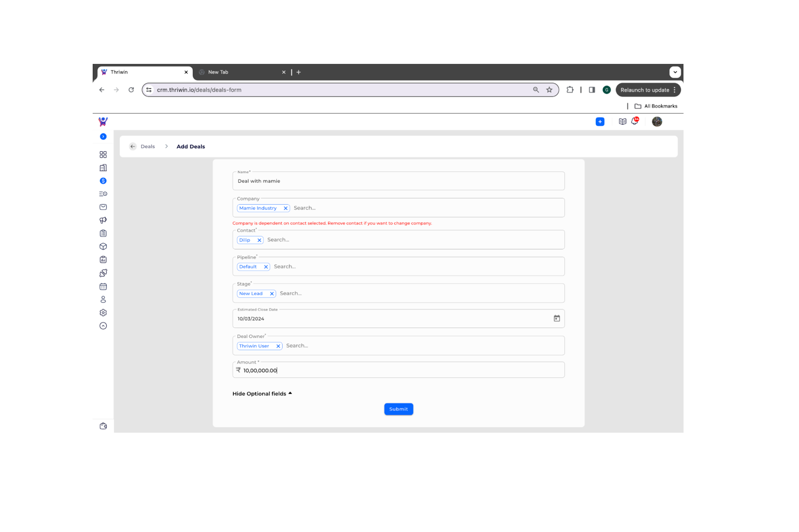The image size is (799, 532).
Task: Click the browser forward arrow
Action: (x=116, y=90)
